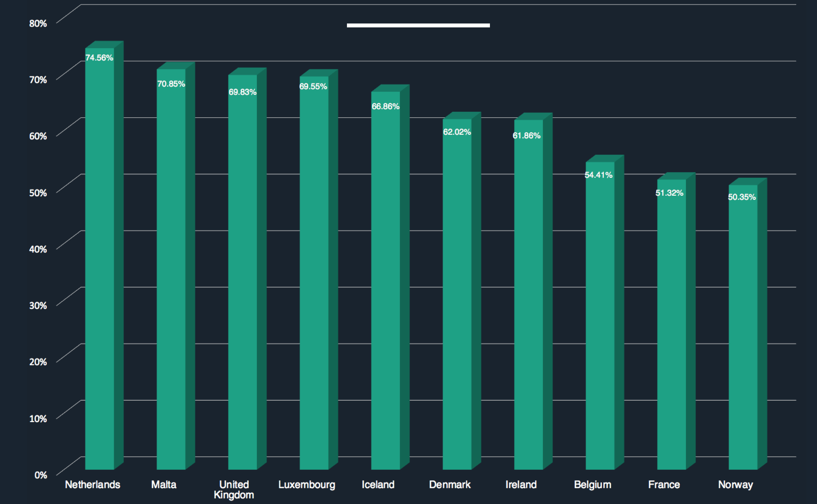Select the "United Kingdom" x-axis label text

pyautogui.click(x=234, y=489)
